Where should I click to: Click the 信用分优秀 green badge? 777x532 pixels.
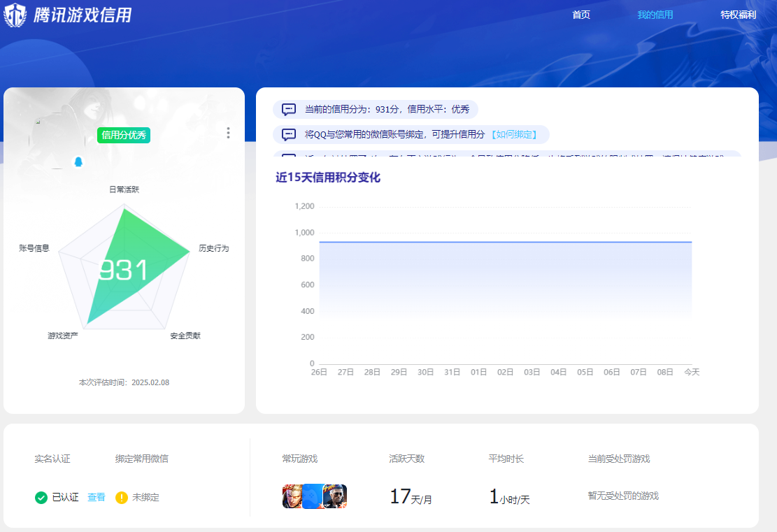pyautogui.click(x=124, y=135)
